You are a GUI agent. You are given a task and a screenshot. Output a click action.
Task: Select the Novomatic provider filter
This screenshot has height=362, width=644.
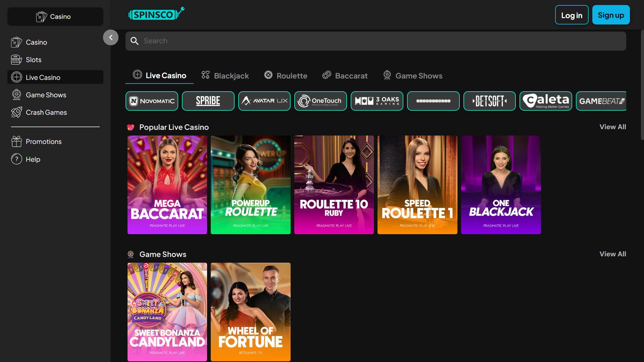pos(152,101)
